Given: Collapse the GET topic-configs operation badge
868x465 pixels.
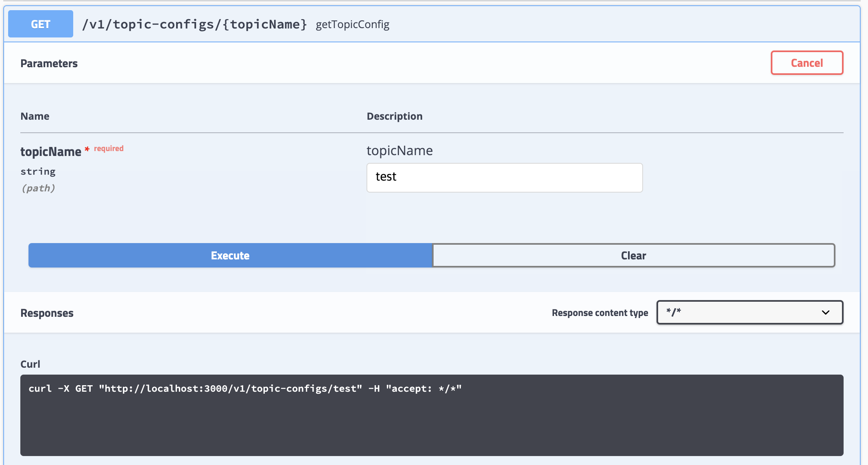Looking at the screenshot, I should coord(41,24).
